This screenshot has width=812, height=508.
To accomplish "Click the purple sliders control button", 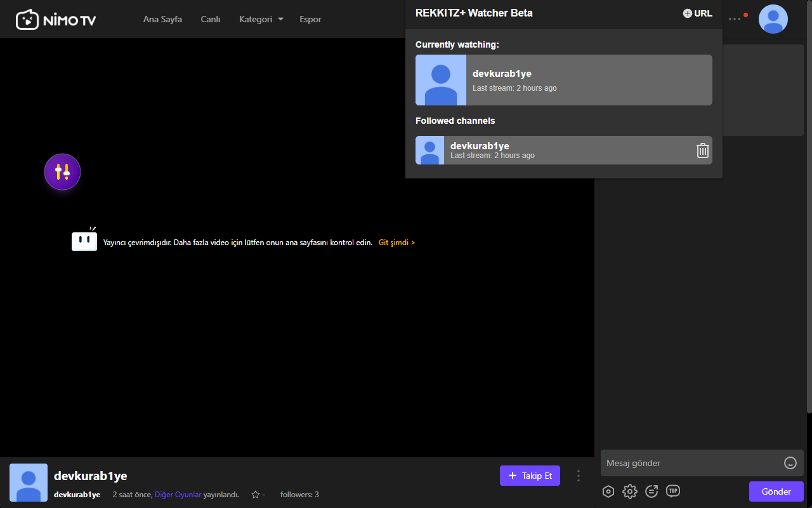I will click(62, 171).
